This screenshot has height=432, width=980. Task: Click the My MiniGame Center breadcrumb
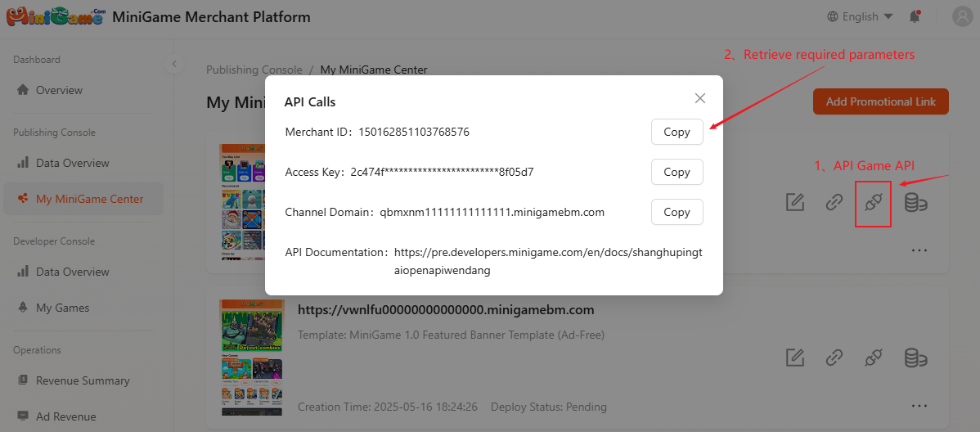click(374, 70)
